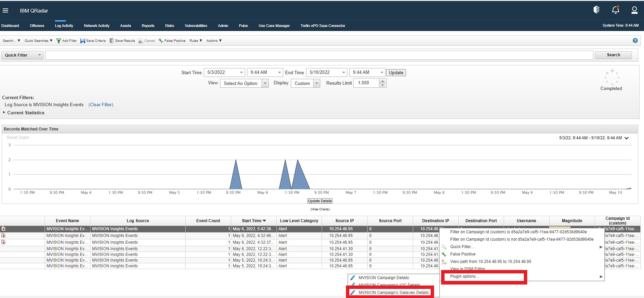Open the user profile icon
Screen dimensions: 644x298
[635, 10]
